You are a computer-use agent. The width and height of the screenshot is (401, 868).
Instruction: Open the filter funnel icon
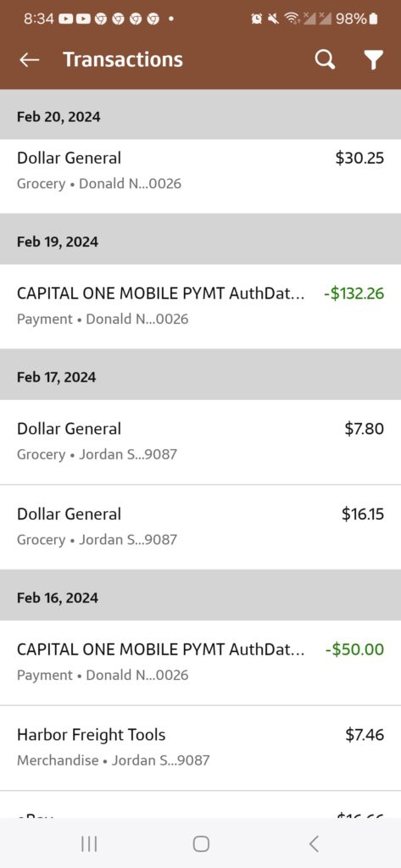[374, 60]
